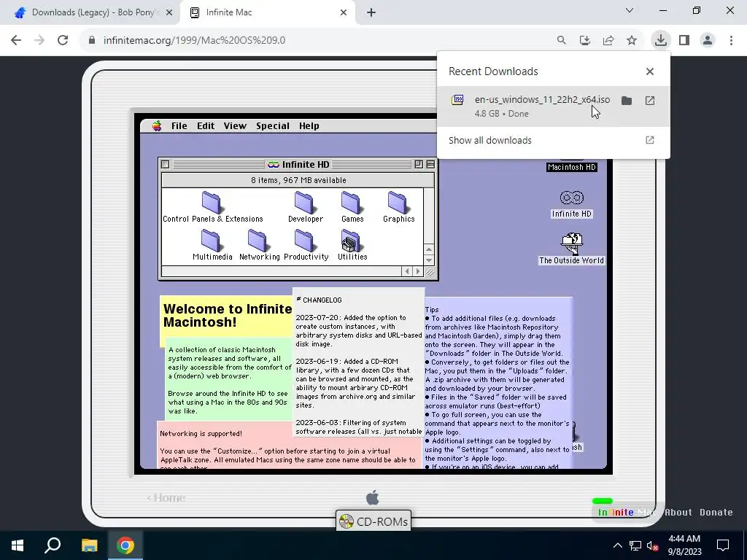Image resolution: width=747 pixels, height=560 pixels.
Task: Collapse Infinite HD window with windowshade box
Action: [x=430, y=164]
